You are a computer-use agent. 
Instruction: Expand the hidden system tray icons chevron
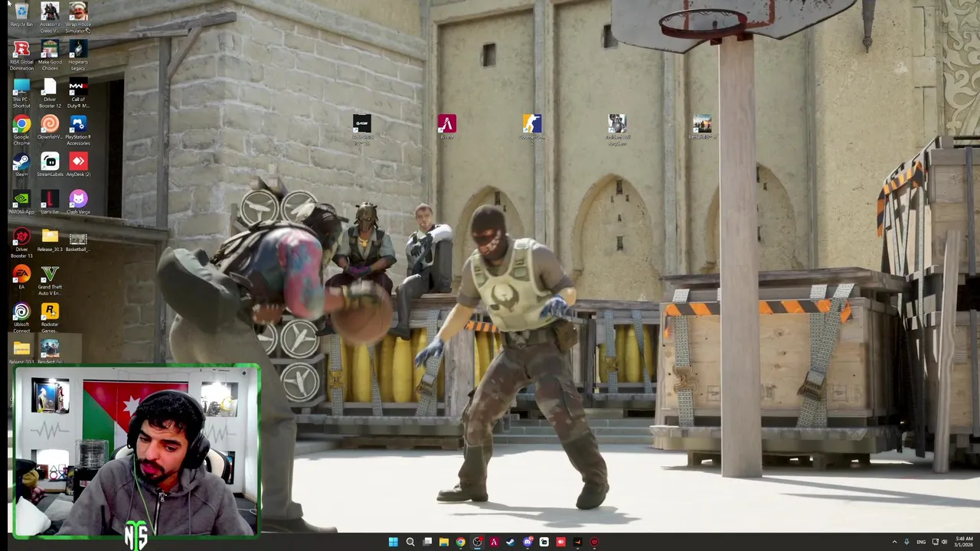894,542
